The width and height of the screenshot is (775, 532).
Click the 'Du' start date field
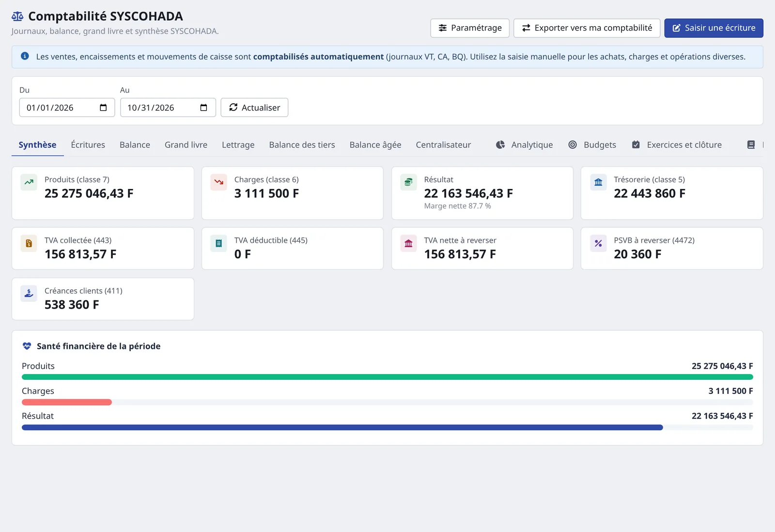click(67, 108)
